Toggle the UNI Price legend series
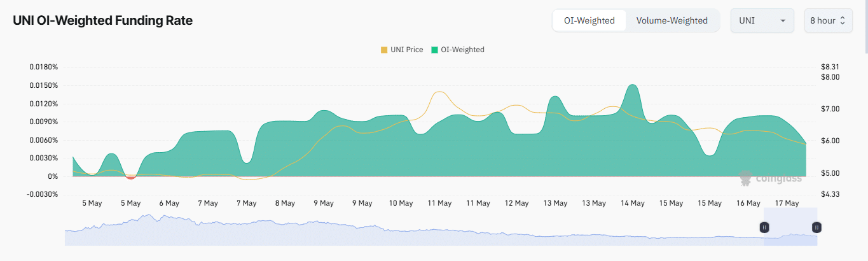 coord(402,50)
